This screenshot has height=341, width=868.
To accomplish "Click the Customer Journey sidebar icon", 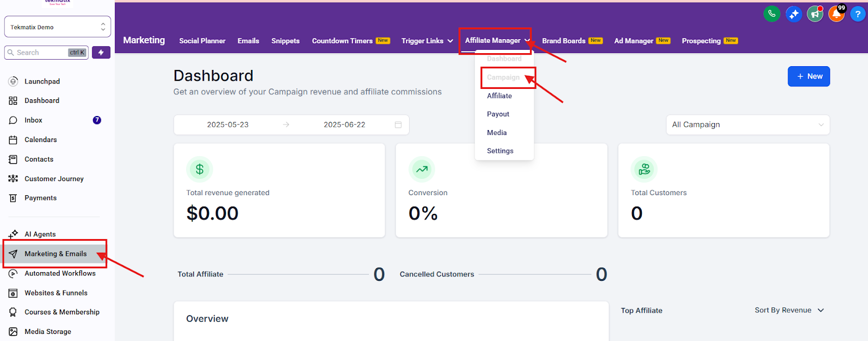I will pyautogui.click(x=13, y=179).
